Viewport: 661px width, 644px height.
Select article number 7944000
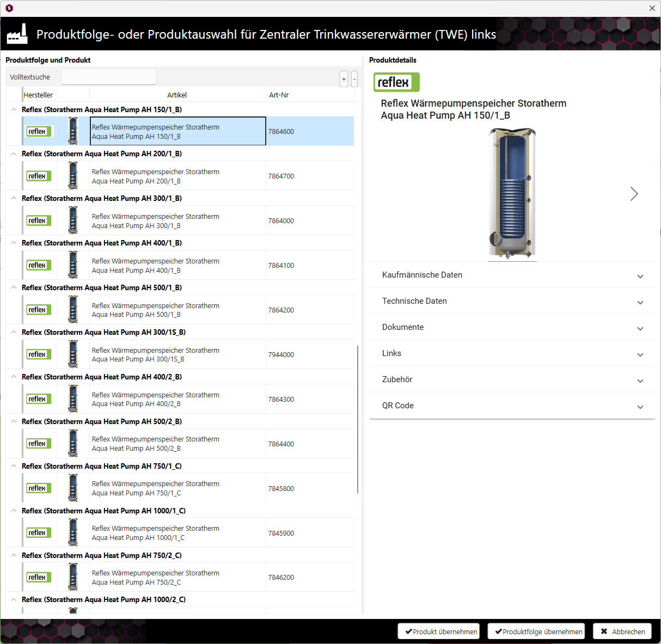pyautogui.click(x=281, y=354)
